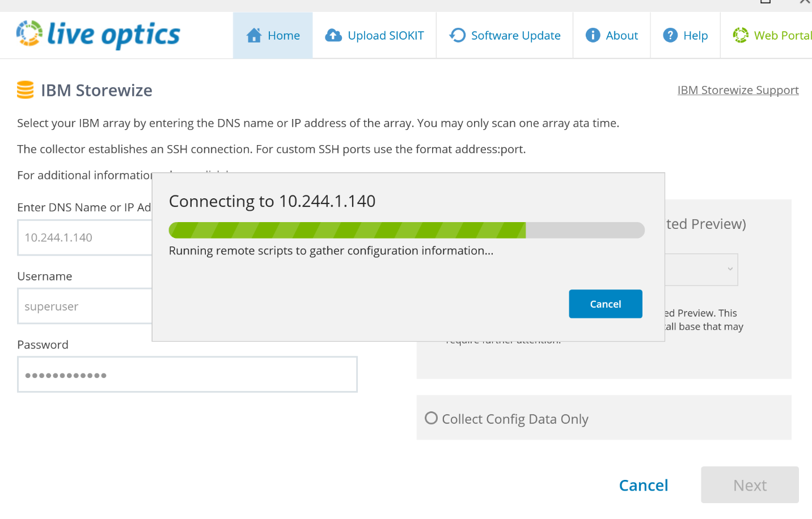812x519 pixels.
Task: Click the About info icon
Action: (x=593, y=36)
